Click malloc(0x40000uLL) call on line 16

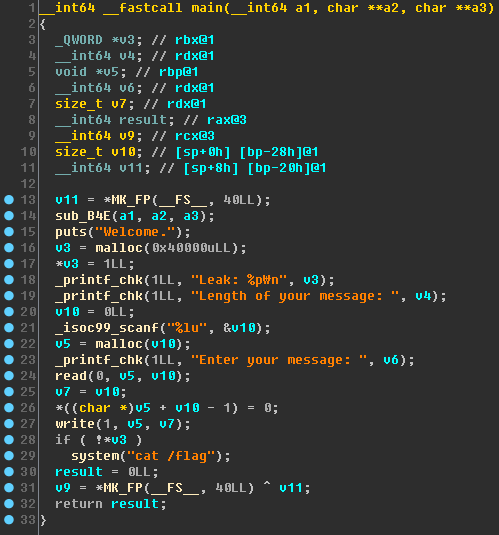point(167,248)
